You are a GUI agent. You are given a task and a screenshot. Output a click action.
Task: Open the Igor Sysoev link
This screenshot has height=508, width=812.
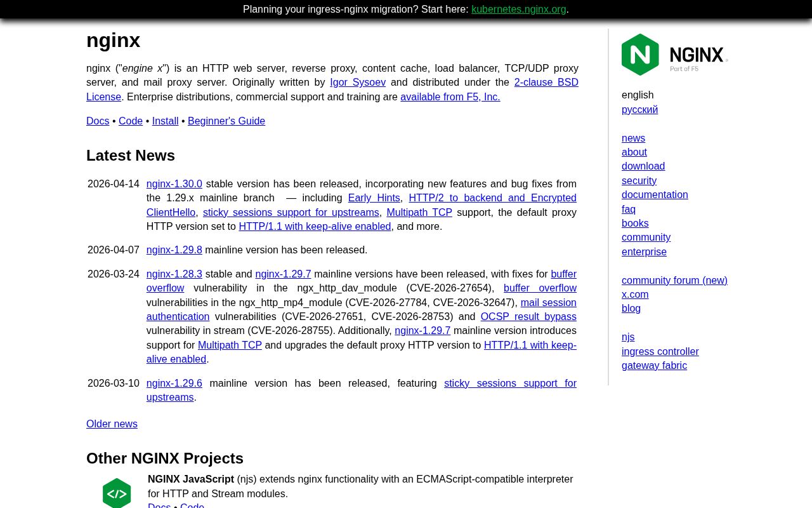click(358, 82)
